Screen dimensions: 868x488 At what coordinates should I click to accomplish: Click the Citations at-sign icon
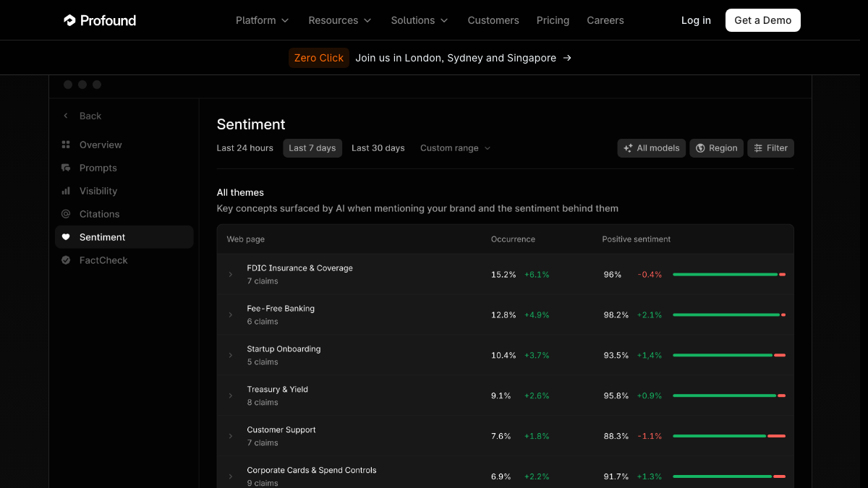[x=66, y=214]
